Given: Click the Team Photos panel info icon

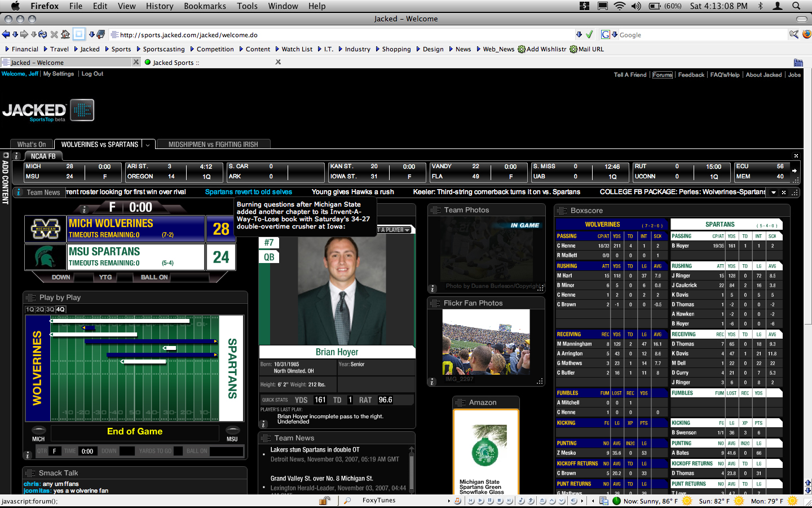Looking at the screenshot, I should click(x=433, y=288).
